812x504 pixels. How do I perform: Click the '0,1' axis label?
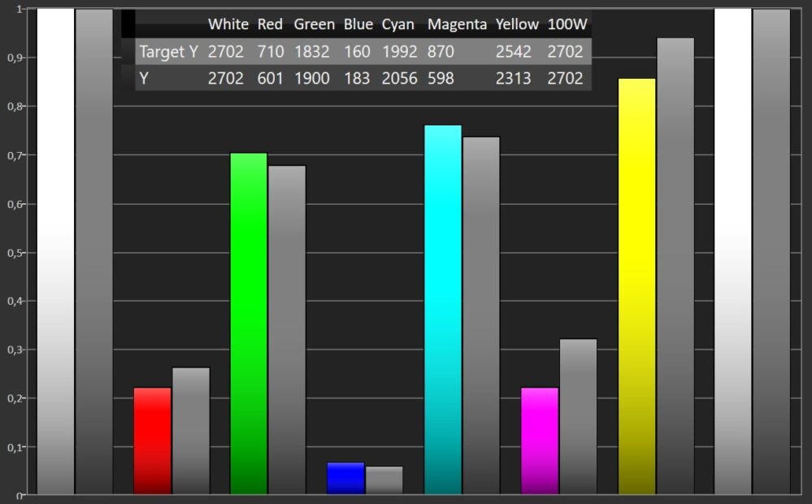tap(15, 448)
